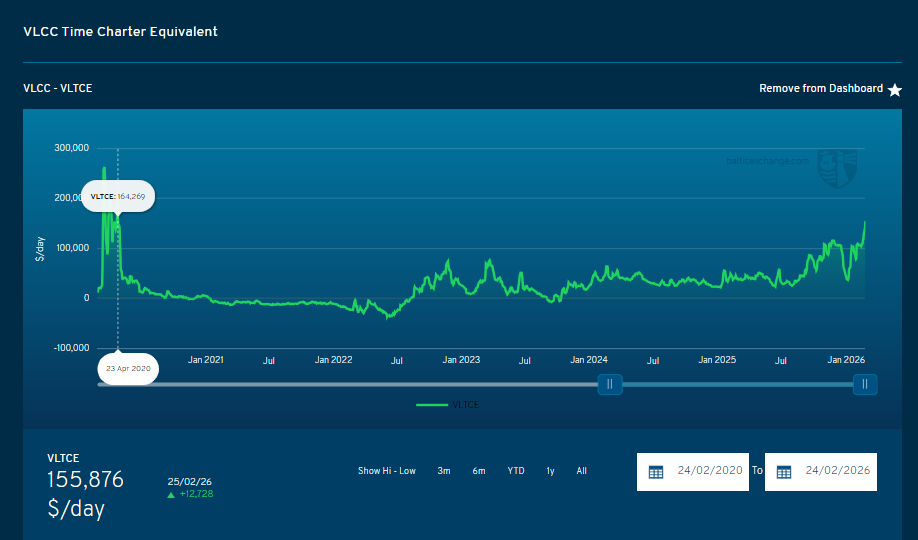Viewport: 918px width, 540px height.
Task: Click the 23 Apr 2020 date tooltip
Action: (x=126, y=368)
